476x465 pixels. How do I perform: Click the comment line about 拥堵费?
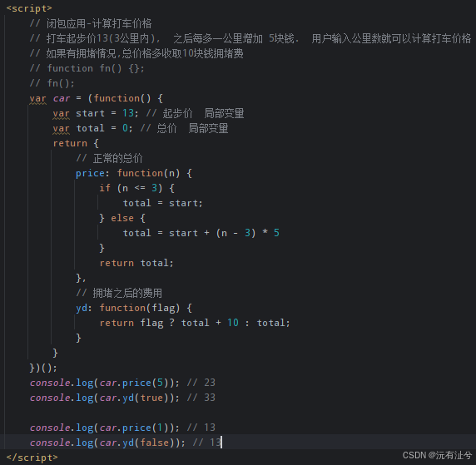pos(136,53)
